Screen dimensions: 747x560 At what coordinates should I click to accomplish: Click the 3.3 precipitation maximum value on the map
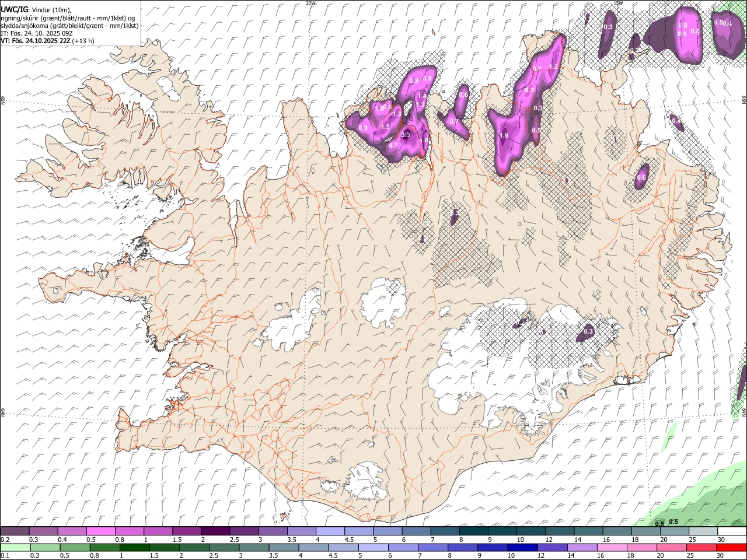(x=407, y=135)
